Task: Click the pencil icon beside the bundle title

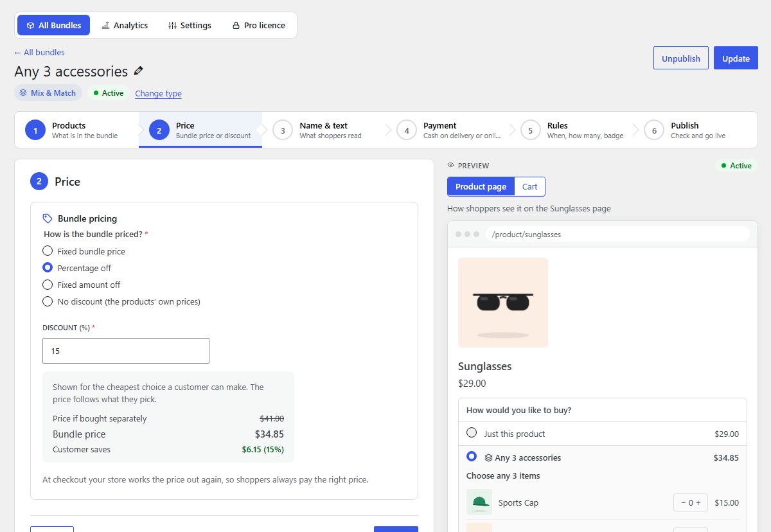Action: [138, 71]
